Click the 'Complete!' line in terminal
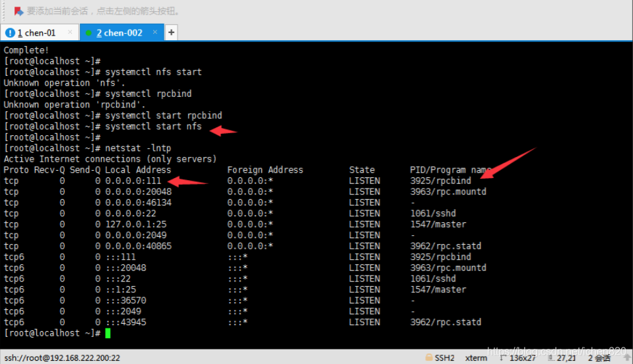Image resolution: width=633 pixels, height=364 pixels. point(26,50)
